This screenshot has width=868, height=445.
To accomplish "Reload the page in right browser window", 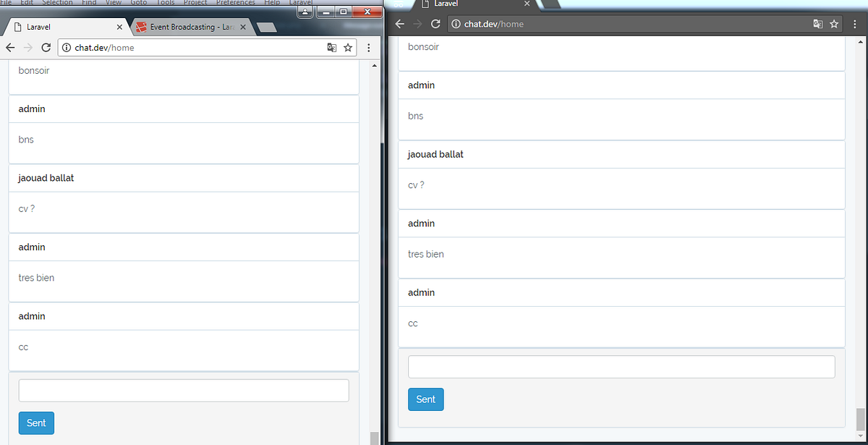I will (x=435, y=24).
